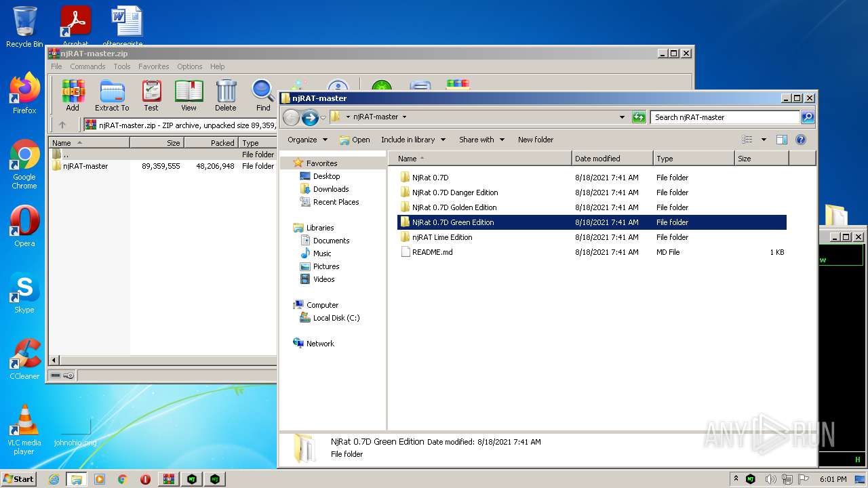This screenshot has height=488, width=868.
Task: Select njRAT-master folder row in WinRAR
Action: (163, 166)
